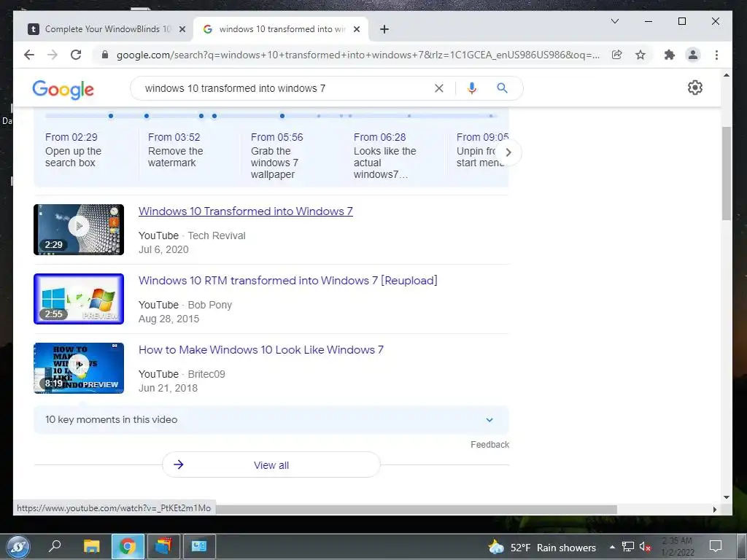Click the scroll right arrow
747x560 pixels.
click(x=715, y=510)
